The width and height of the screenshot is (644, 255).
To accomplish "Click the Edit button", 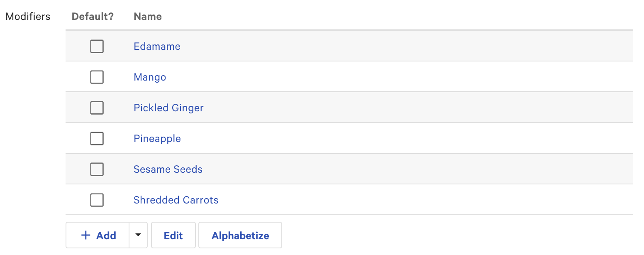I will (x=173, y=235).
